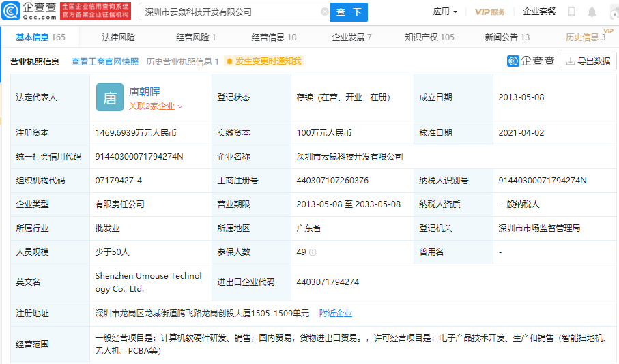Open the 知识产权 105 tab

click(429, 37)
